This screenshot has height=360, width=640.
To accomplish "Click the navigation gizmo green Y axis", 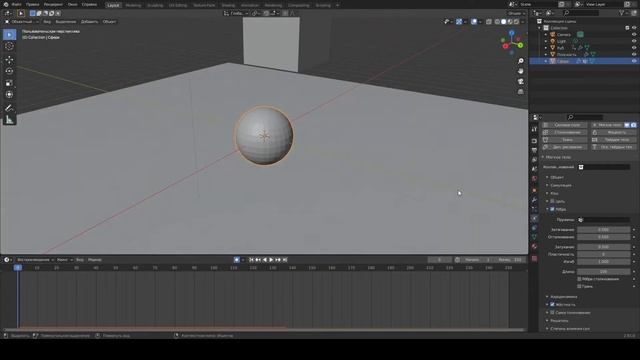I will pyautogui.click(x=520, y=45).
